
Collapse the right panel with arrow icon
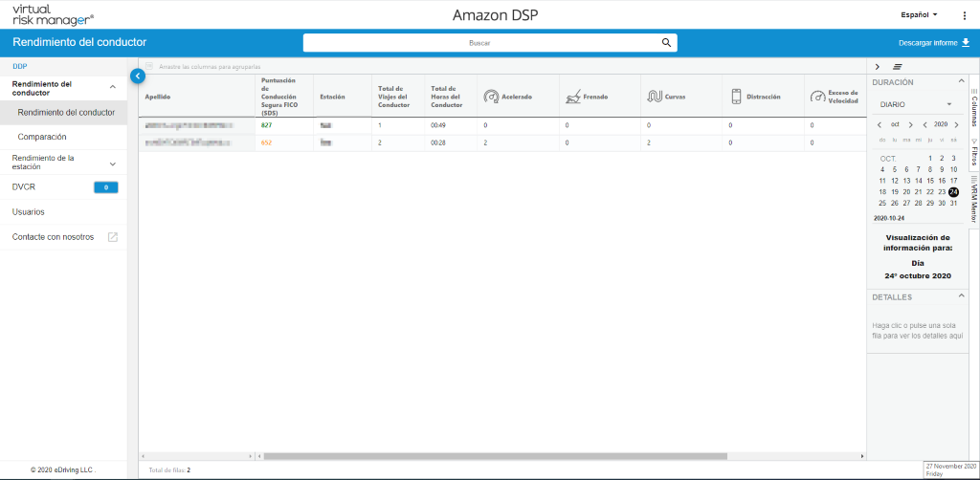click(878, 66)
